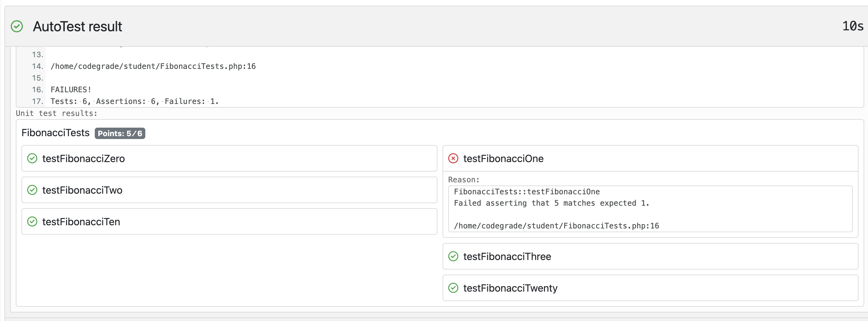
Task: Click the pass icon next to testFibonacciZero
Action: [32, 159]
